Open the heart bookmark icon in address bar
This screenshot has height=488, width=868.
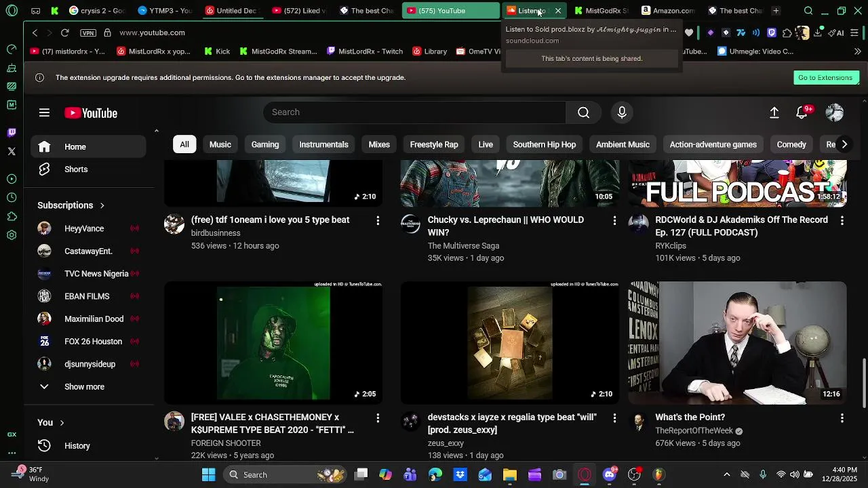pos(689,33)
